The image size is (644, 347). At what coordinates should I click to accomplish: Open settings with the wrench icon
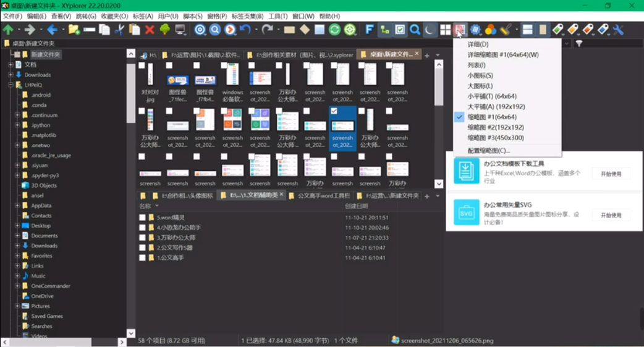pyautogui.click(x=617, y=30)
